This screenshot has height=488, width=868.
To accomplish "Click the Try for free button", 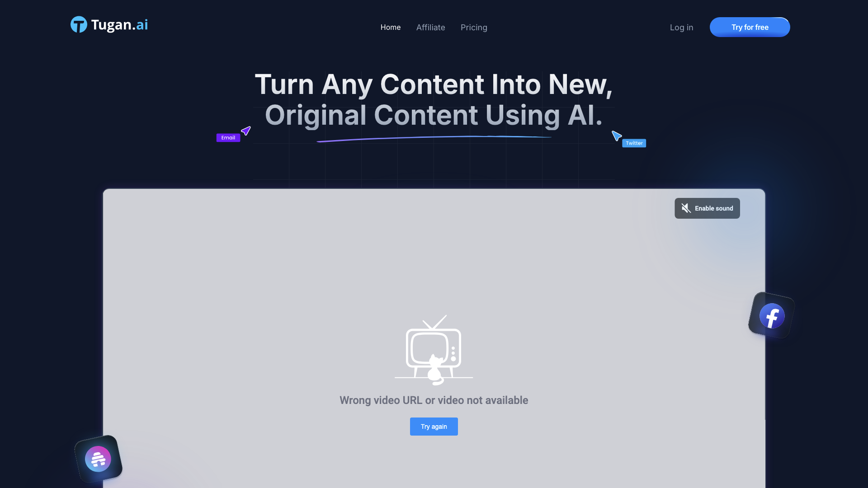I will 750,27.
